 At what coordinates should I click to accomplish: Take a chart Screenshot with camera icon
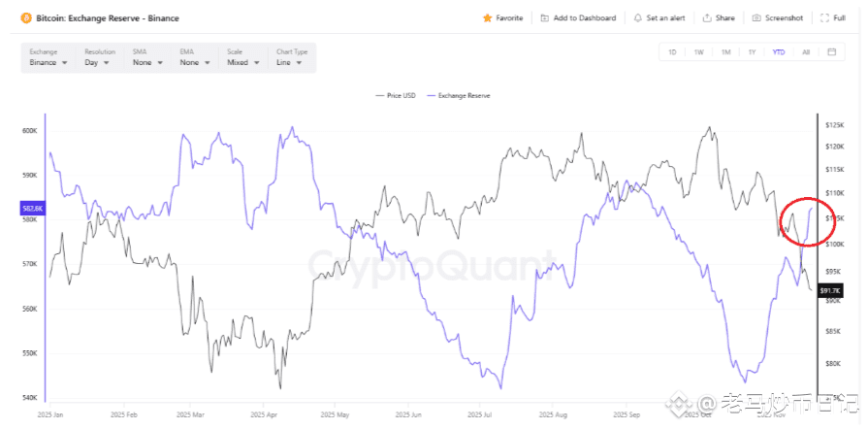pyautogui.click(x=756, y=17)
